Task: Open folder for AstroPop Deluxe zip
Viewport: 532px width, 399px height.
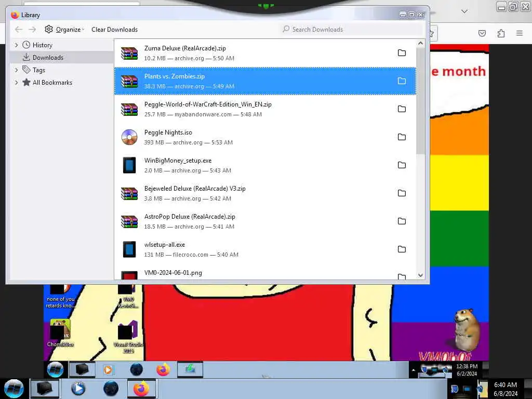Action: coord(402,221)
